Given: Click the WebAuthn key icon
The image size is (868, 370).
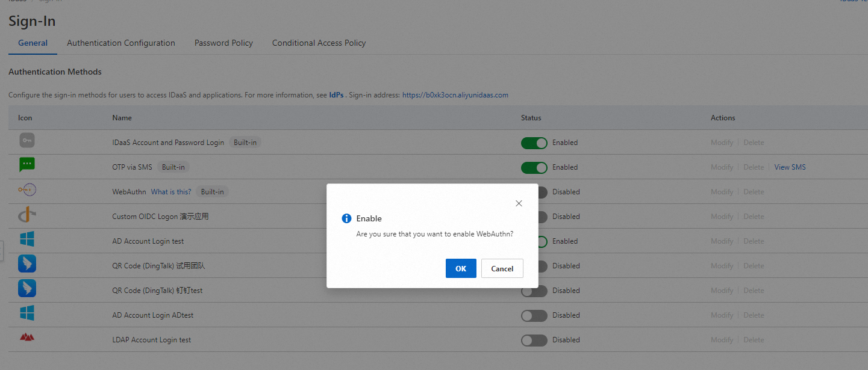Looking at the screenshot, I should 27,190.
